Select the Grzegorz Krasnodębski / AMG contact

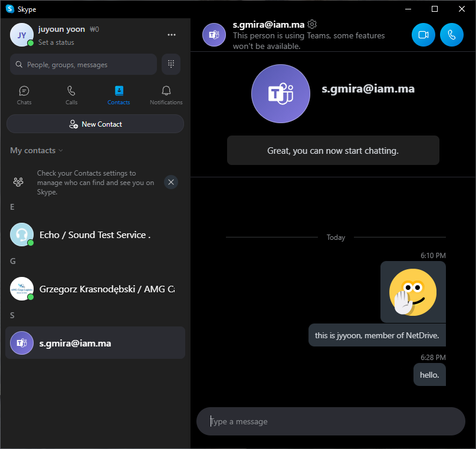tap(95, 289)
